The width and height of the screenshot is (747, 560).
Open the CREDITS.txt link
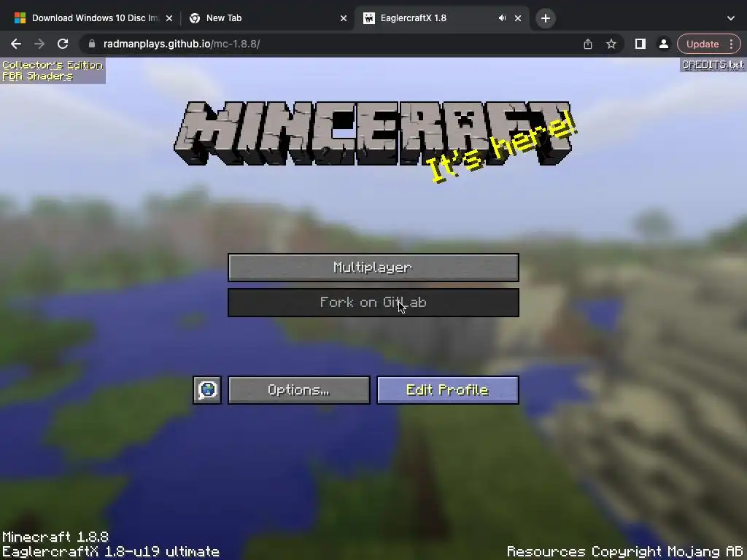coord(713,65)
